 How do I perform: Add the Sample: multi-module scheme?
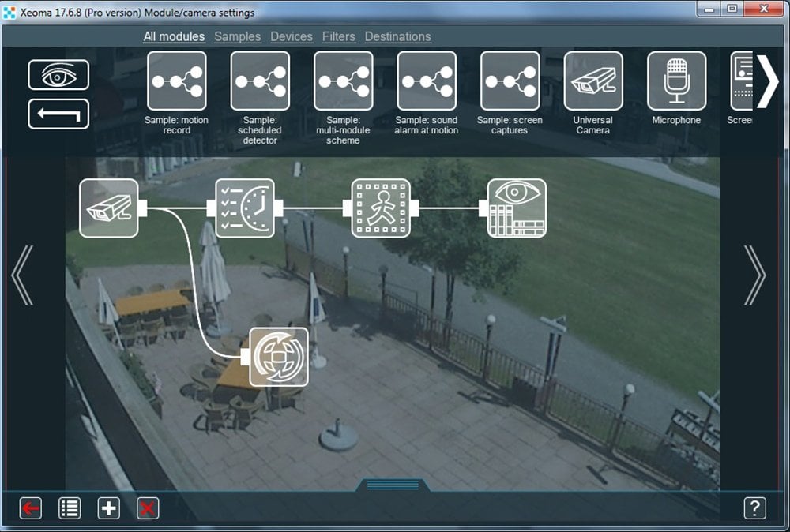343,81
